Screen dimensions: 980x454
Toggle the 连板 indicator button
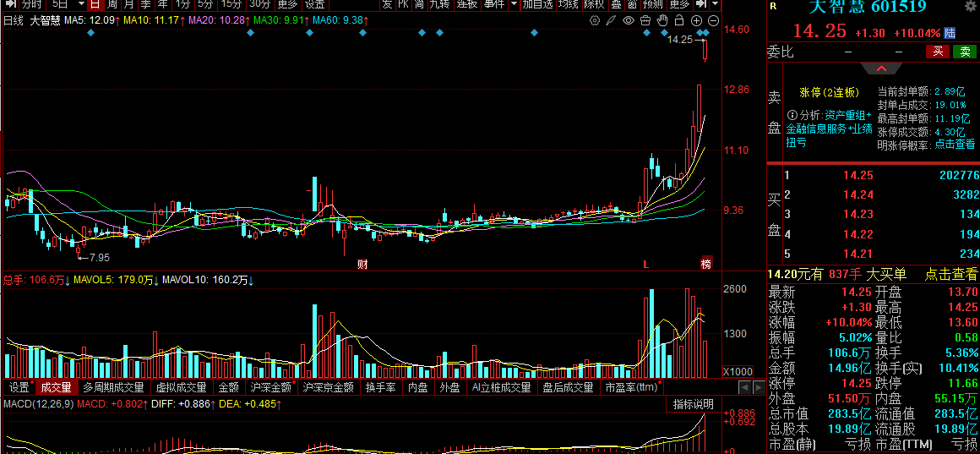(x=466, y=3)
